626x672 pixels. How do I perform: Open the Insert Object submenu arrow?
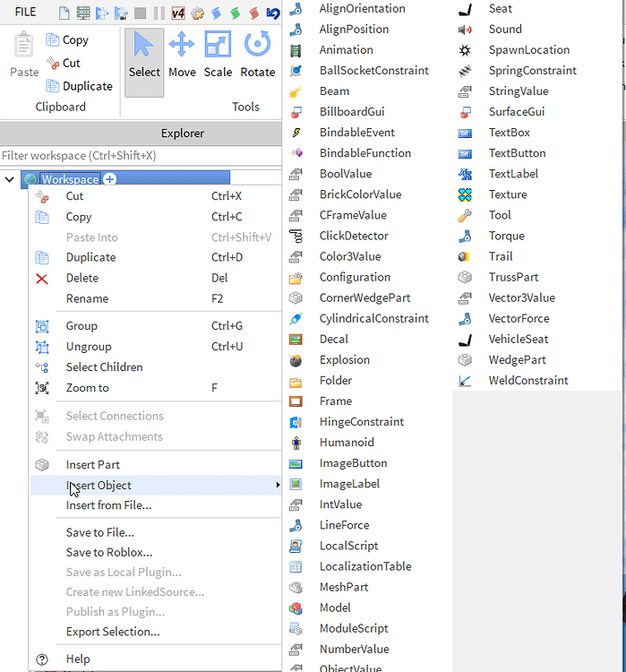[278, 485]
